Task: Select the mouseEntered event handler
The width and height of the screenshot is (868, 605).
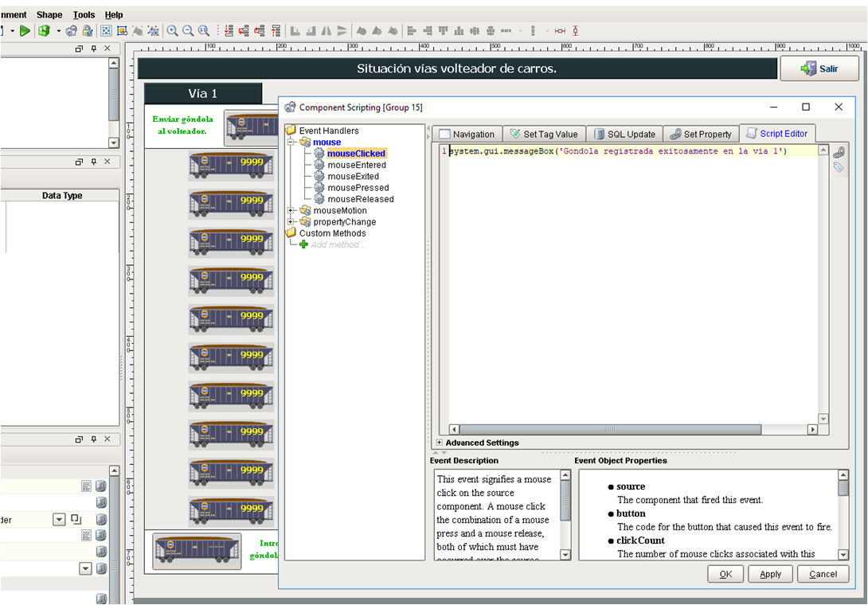Action: [x=355, y=165]
